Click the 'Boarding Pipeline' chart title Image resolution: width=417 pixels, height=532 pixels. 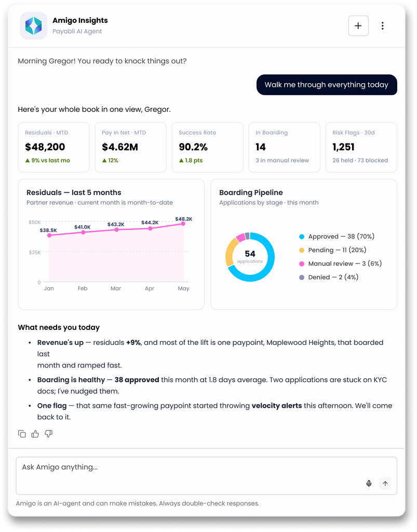[x=251, y=192]
